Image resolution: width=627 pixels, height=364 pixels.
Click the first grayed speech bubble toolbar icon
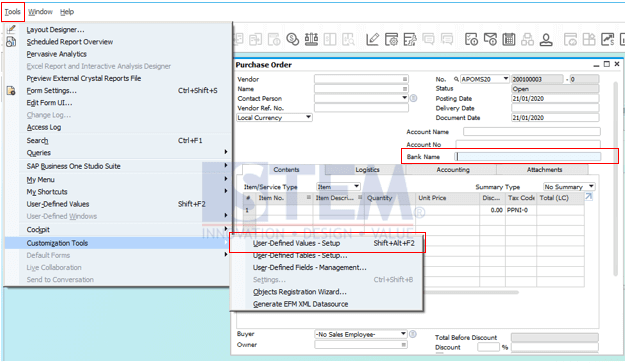pyautogui.click(x=428, y=39)
